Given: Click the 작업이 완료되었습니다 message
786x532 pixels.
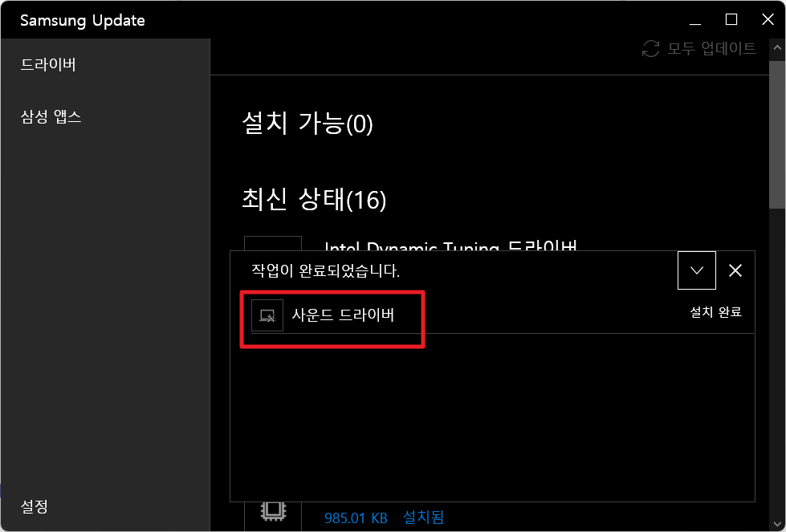Looking at the screenshot, I should pos(325,270).
